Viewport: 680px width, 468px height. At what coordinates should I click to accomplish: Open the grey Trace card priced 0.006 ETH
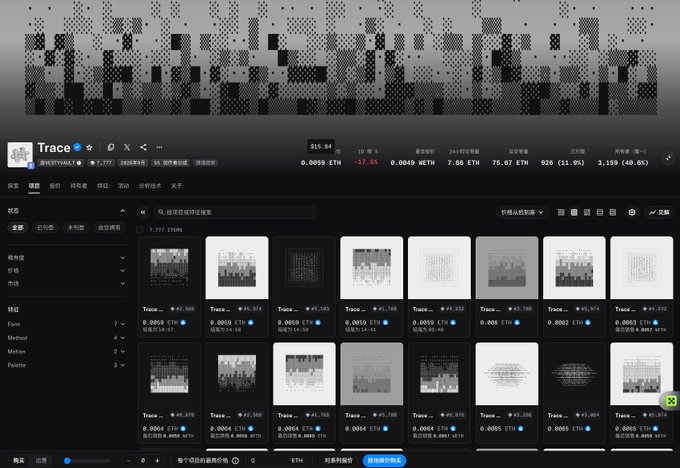click(x=507, y=287)
